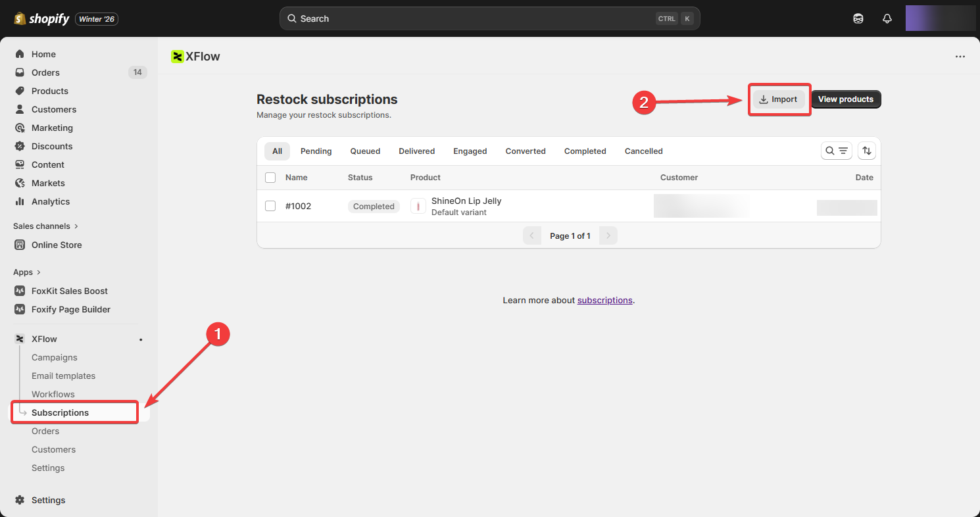Screen dimensions: 980x517
Task: Click the FoxKit Sales Boost app icon
Action: 20,291
